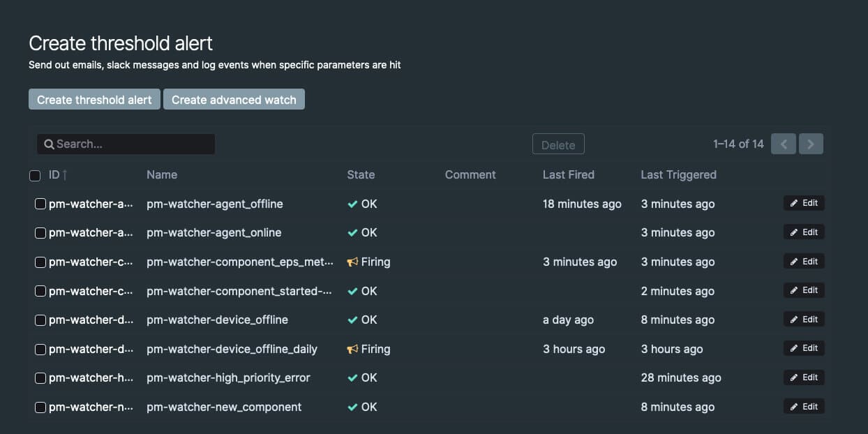Tick the pm-watcher-new_component row checkbox
868x434 pixels.
pyautogui.click(x=40, y=407)
